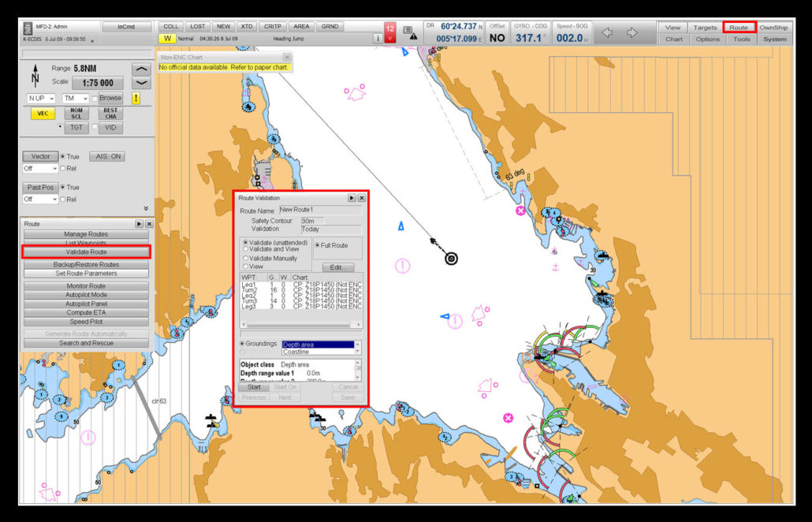Viewport: 812px width, 522px height.
Task: Close the Route side panel
Action: pyautogui.click(x=149, y=224)
